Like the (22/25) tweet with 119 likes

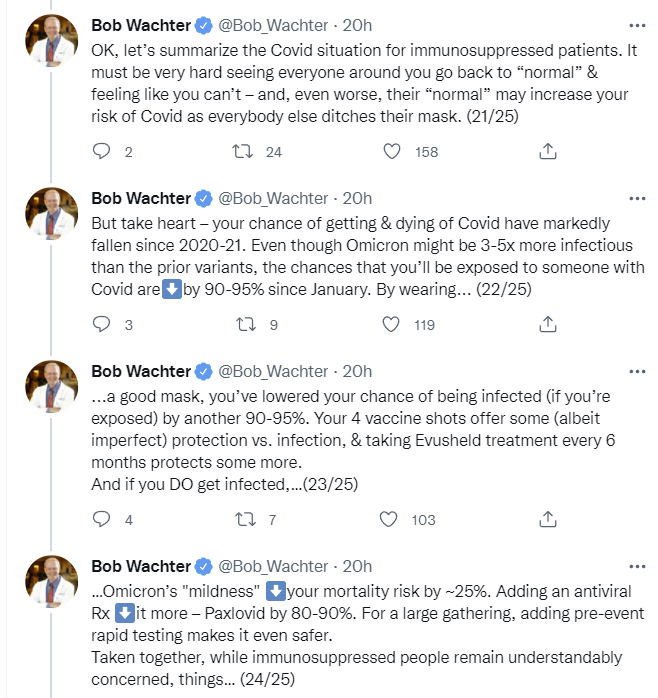pyautogui.click(x=393, y=324)
